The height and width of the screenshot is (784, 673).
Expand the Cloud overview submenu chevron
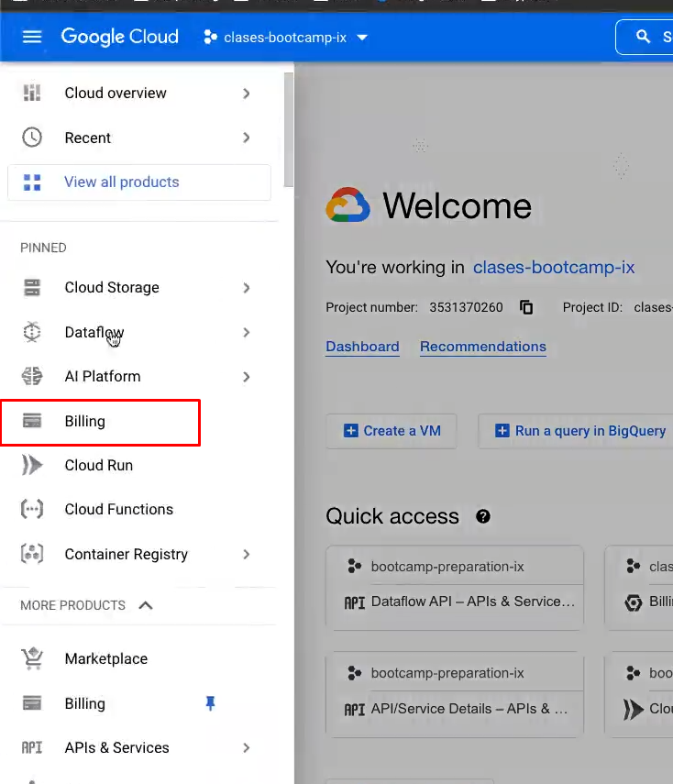(246, 94)
